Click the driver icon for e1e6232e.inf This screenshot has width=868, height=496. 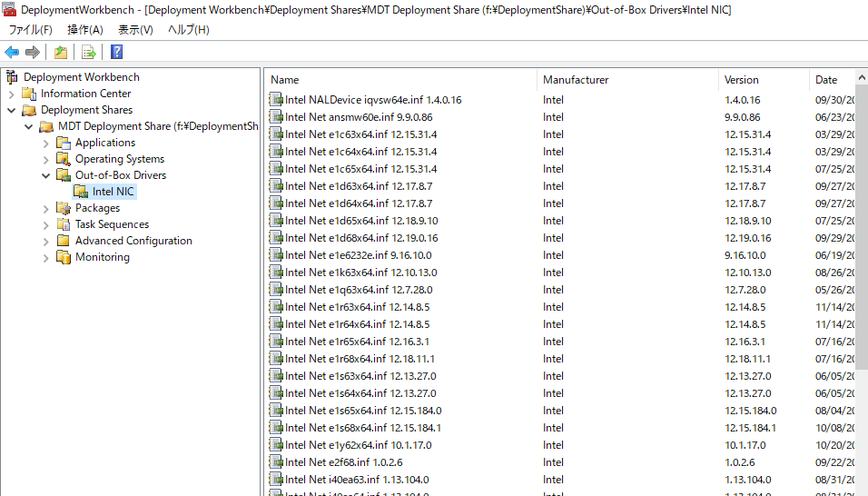tap(276, 254)
